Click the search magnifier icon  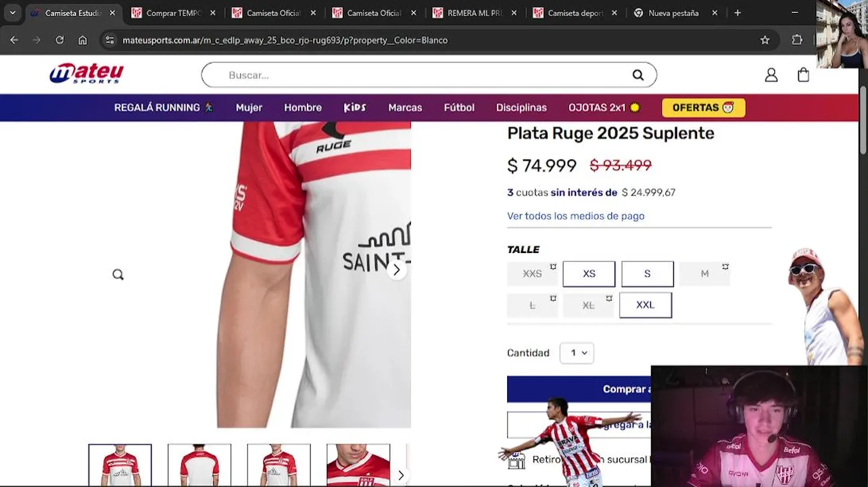pos(637,75)
